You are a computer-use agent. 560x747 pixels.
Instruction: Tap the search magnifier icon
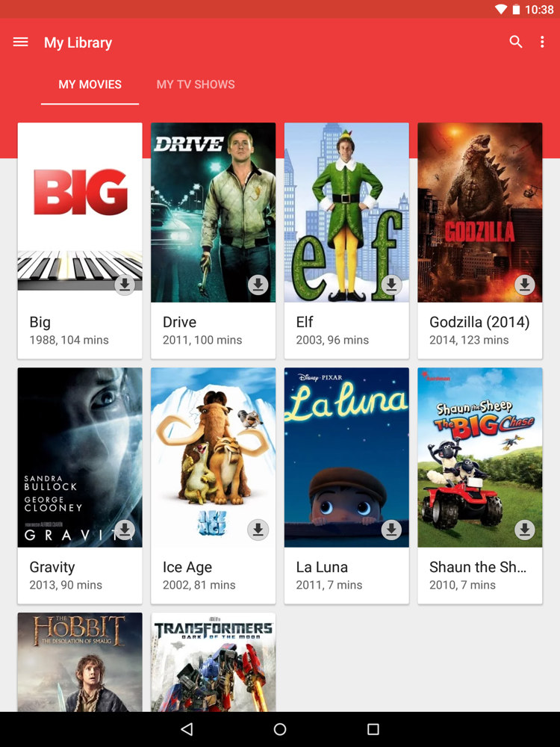(516, 42)
